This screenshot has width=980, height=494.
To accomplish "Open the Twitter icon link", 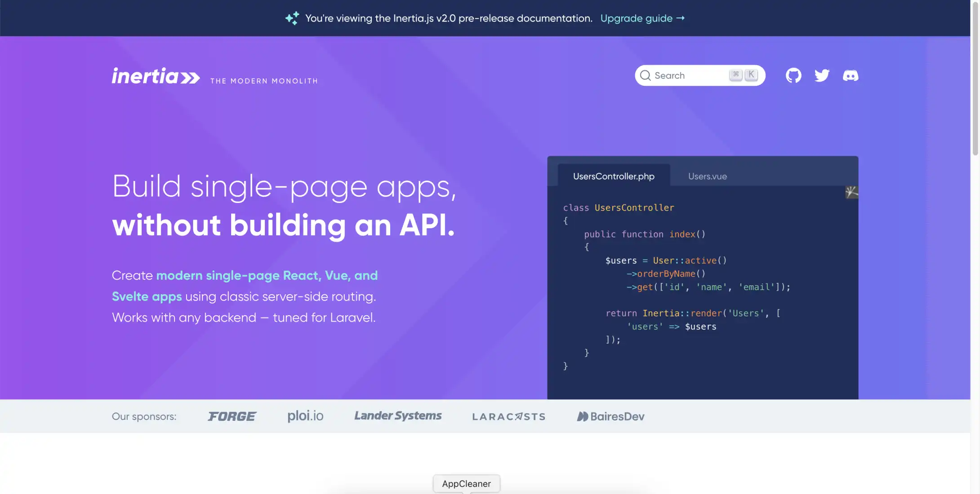I will 822,75.
